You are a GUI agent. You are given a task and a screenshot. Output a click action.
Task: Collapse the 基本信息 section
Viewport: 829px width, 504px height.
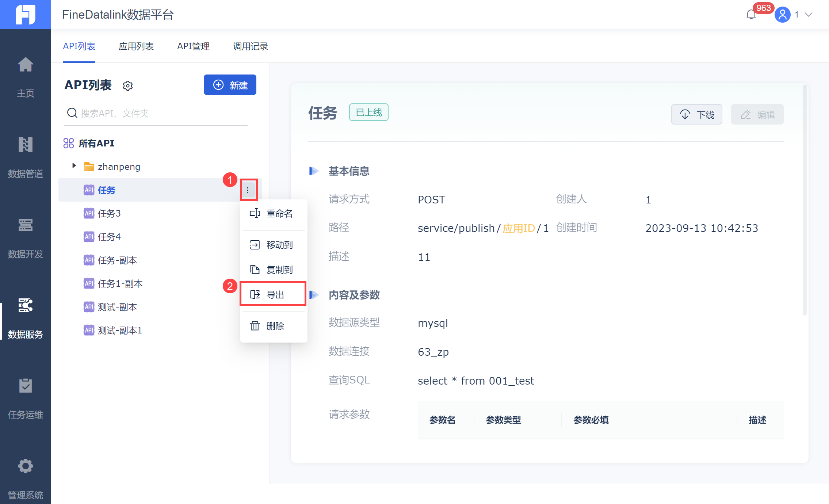(x=314, y=171)
